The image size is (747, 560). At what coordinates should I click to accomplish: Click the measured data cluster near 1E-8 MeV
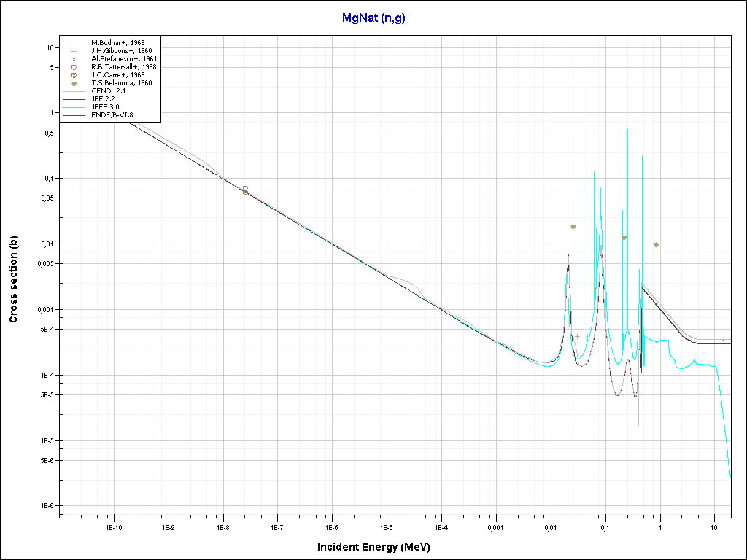tap(245, 190)
